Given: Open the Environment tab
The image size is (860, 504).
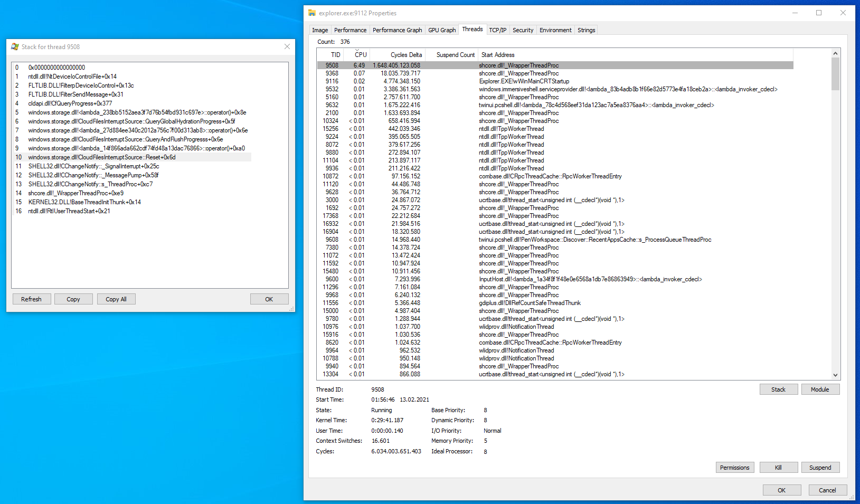Looking at the screenshot, I should pos(555,30).
